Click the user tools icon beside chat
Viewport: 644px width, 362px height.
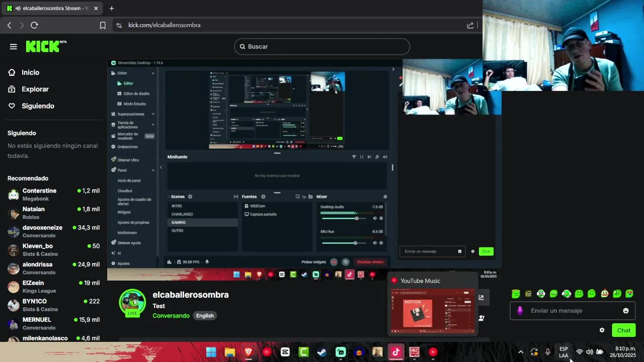coord(481,318)
